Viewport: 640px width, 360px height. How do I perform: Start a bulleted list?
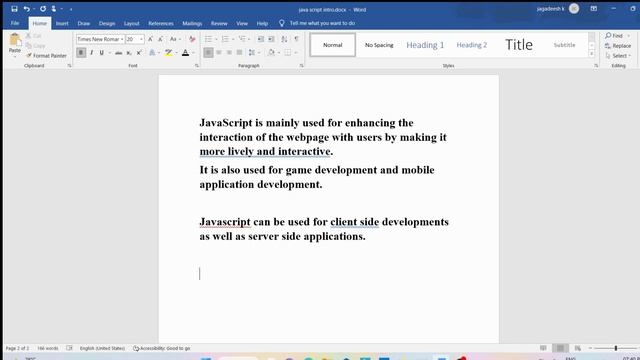coord(208,39)
